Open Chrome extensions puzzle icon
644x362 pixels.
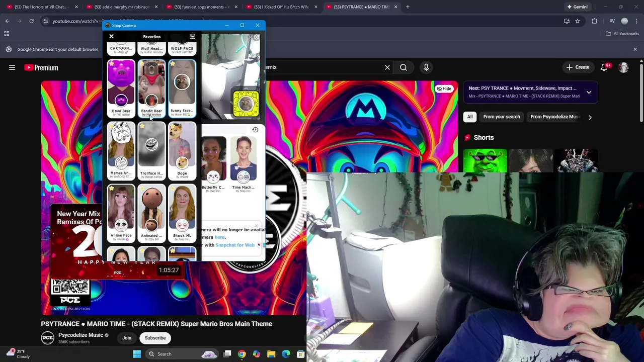click(x=595, y=21)
